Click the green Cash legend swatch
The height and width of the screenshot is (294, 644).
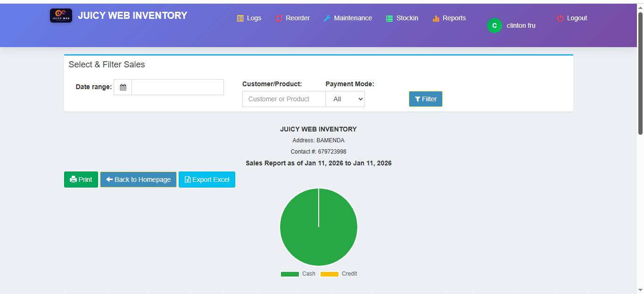[289, 274]
